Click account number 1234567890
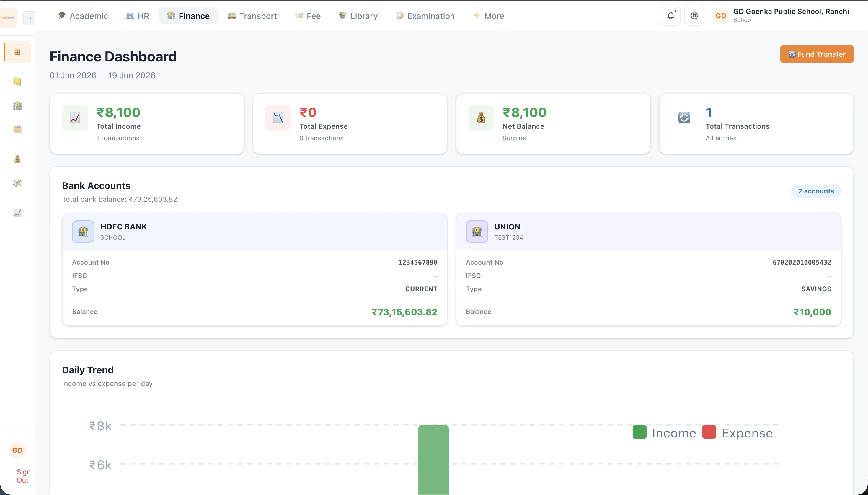The height and width of the screenshot is (495, 868). point(418,262)
